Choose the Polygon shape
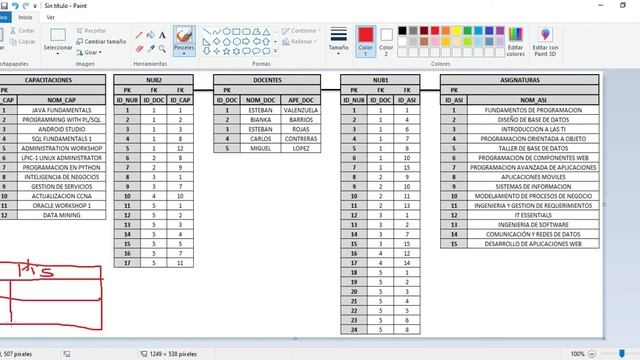 tap(256, 31)
